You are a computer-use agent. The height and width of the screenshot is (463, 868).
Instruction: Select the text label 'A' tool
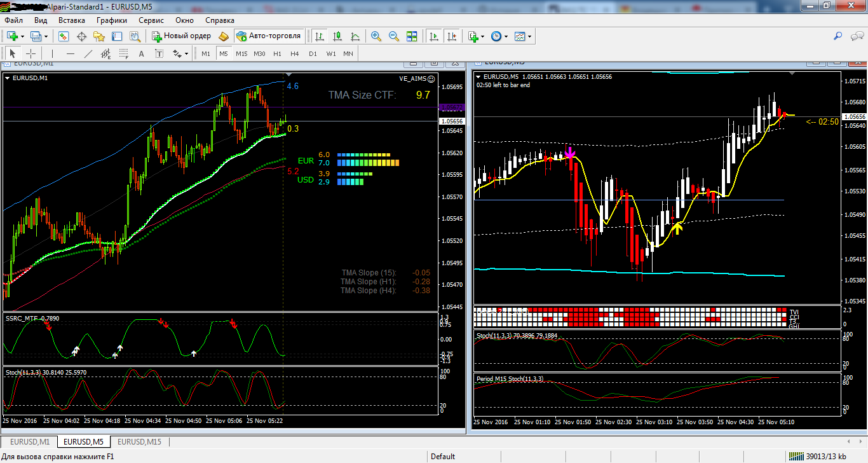[x=141, y=53]
